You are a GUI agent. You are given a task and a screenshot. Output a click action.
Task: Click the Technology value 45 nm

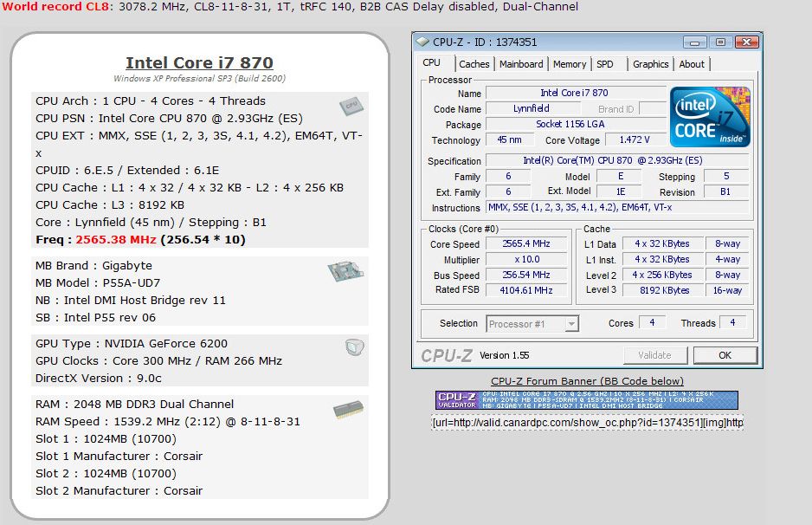pyautogui.click(x=510, y=139)
